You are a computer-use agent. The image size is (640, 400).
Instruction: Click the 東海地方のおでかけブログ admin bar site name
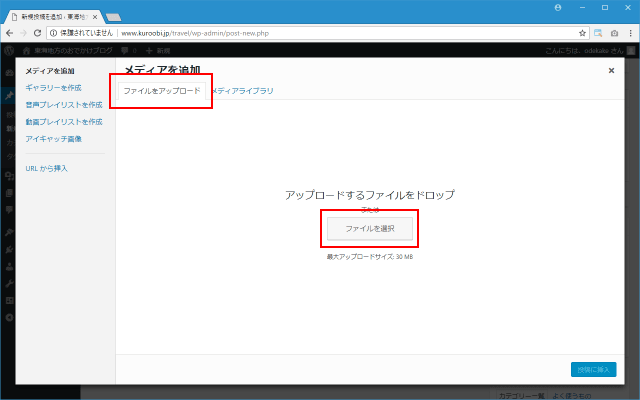73,51
